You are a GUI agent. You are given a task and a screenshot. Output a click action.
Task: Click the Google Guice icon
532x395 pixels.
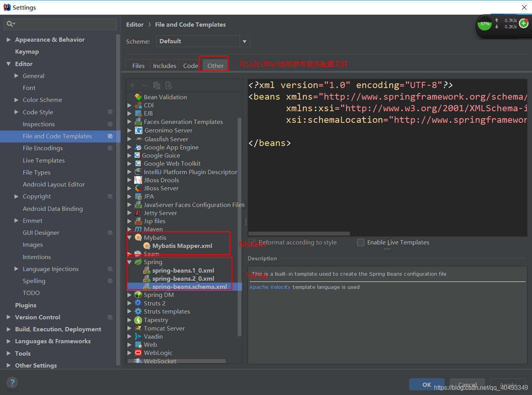click(x=137, y=155)
